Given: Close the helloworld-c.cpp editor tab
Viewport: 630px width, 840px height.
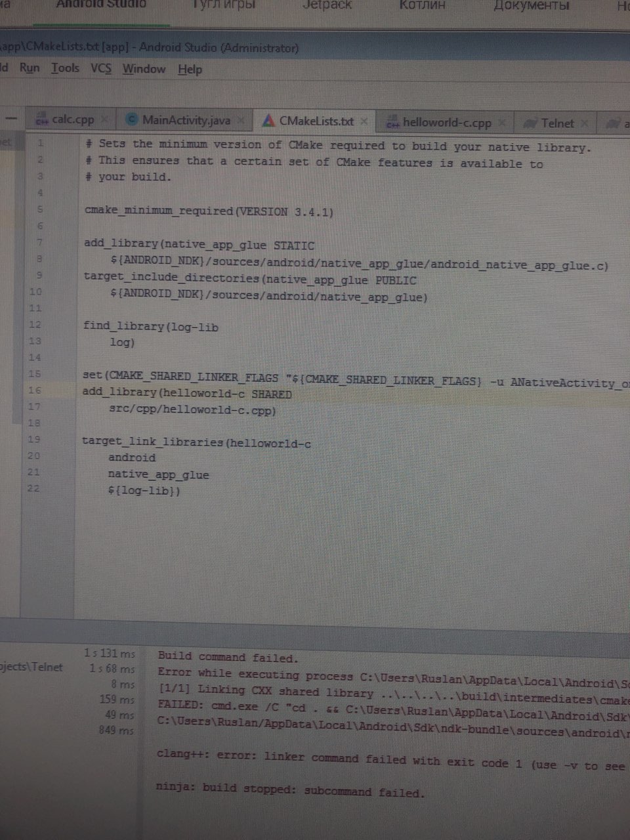Looking at the screenshot, I should [502, 123].
